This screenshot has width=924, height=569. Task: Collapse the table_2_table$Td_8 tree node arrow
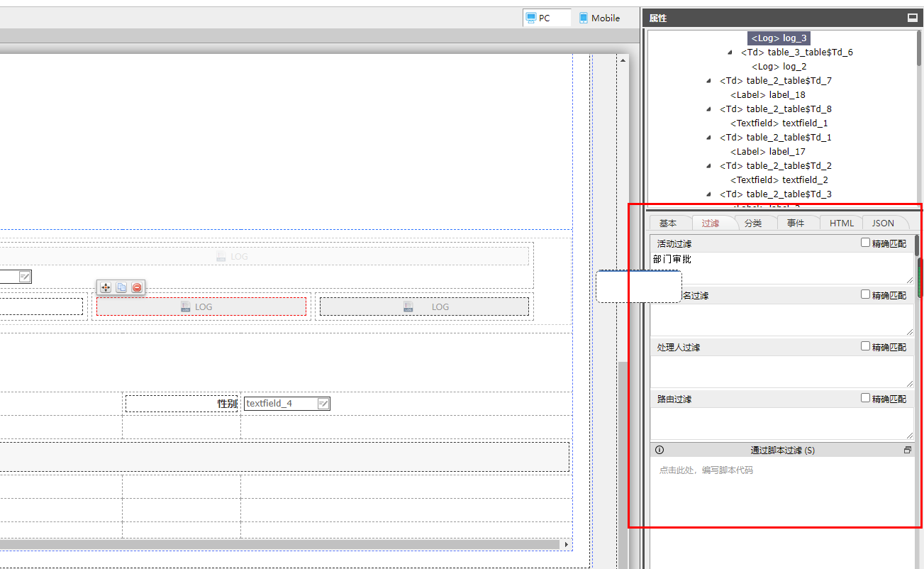click(x=708, y=109)
